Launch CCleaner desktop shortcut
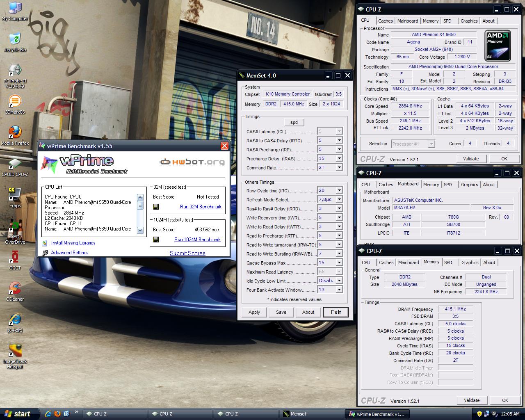This screenshot has width=525, height=420. [x=15, y=292]
